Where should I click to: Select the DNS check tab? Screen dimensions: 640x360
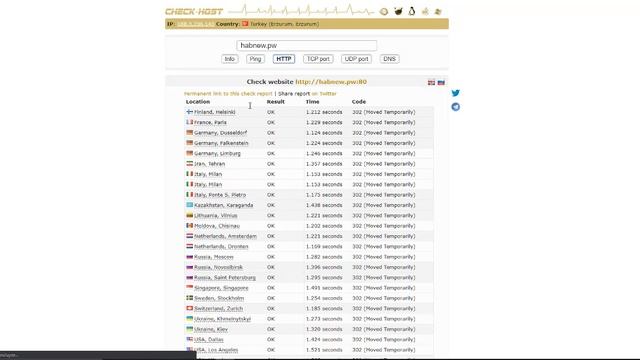[389, 59]
